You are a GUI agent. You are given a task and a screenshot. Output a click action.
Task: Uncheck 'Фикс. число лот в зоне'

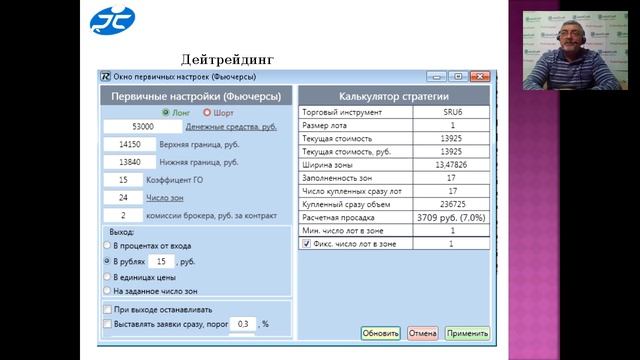pyautogui.click(x=306, y=244)
